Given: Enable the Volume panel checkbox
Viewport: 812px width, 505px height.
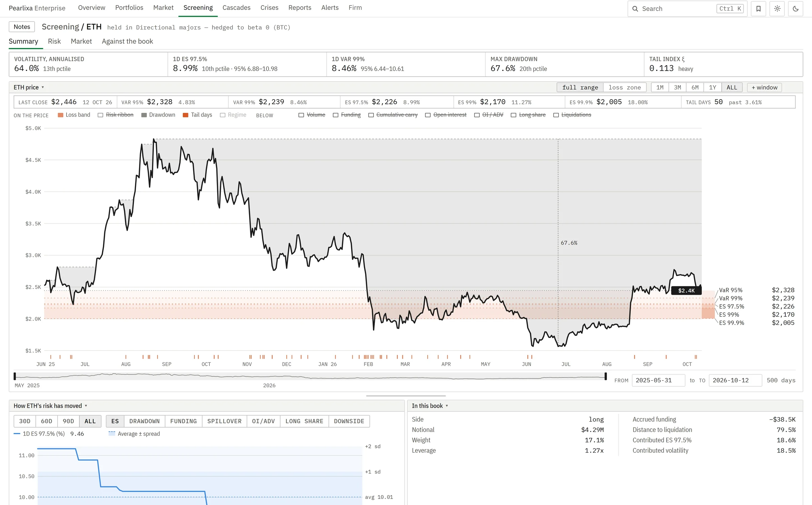Looking at the screenshot, I should (301, 115).
